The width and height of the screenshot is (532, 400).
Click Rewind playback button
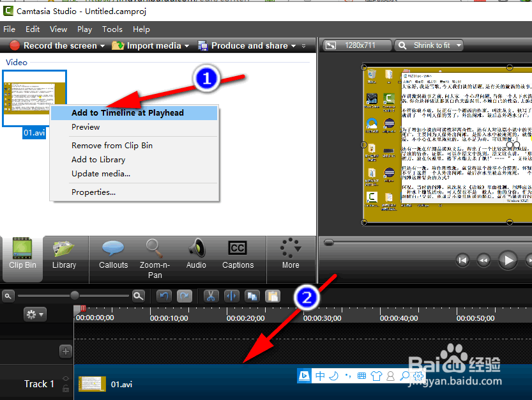(483, 261)
